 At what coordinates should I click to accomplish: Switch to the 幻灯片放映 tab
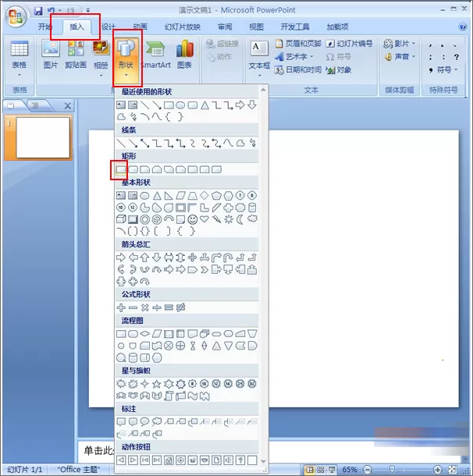183,27
